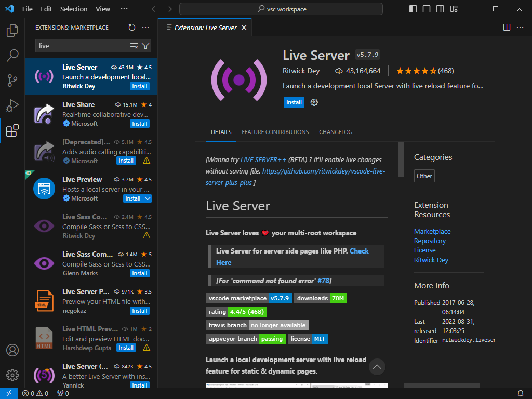Open the overflow menu after View
This screenshot has height=399, width=532.
pos(124,9)
